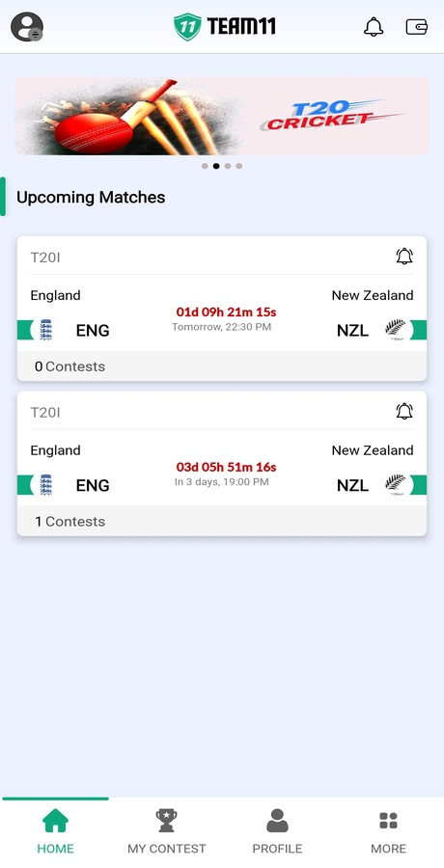
Task: Open Profile tab
Action: point(277,831)
